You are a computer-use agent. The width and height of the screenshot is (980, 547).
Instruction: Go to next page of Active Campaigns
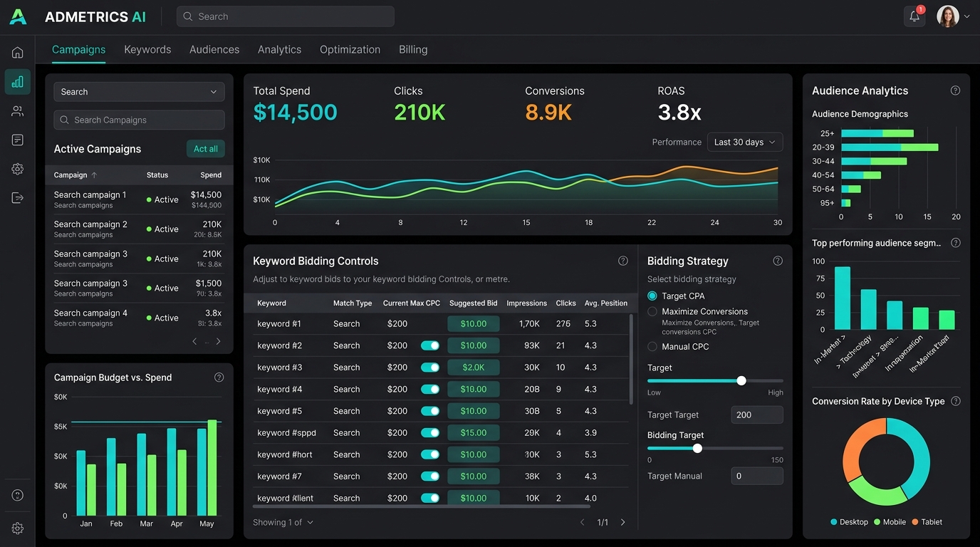point(218,341)
